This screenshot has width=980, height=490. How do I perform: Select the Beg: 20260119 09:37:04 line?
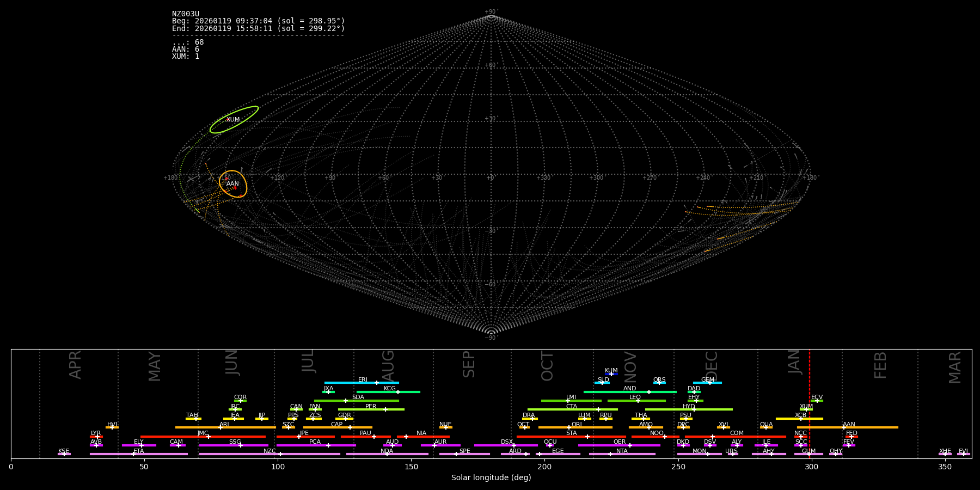[259, 21]
